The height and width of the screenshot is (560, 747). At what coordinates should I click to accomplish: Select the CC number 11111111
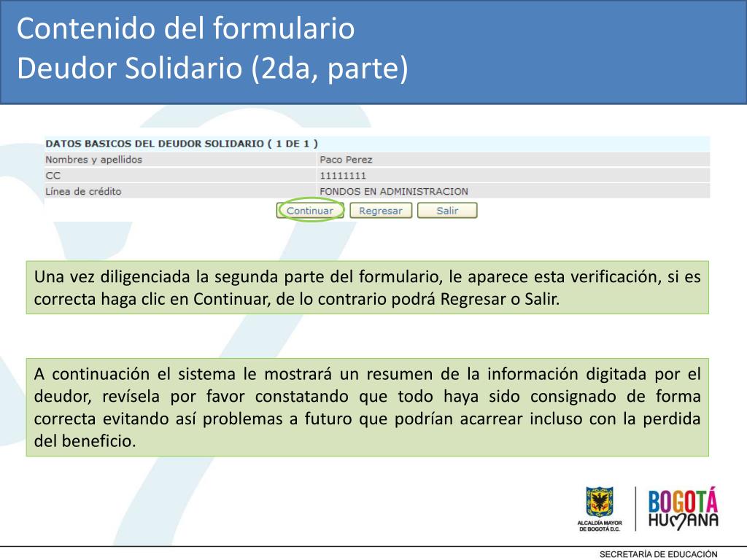[x=343, y=175]
